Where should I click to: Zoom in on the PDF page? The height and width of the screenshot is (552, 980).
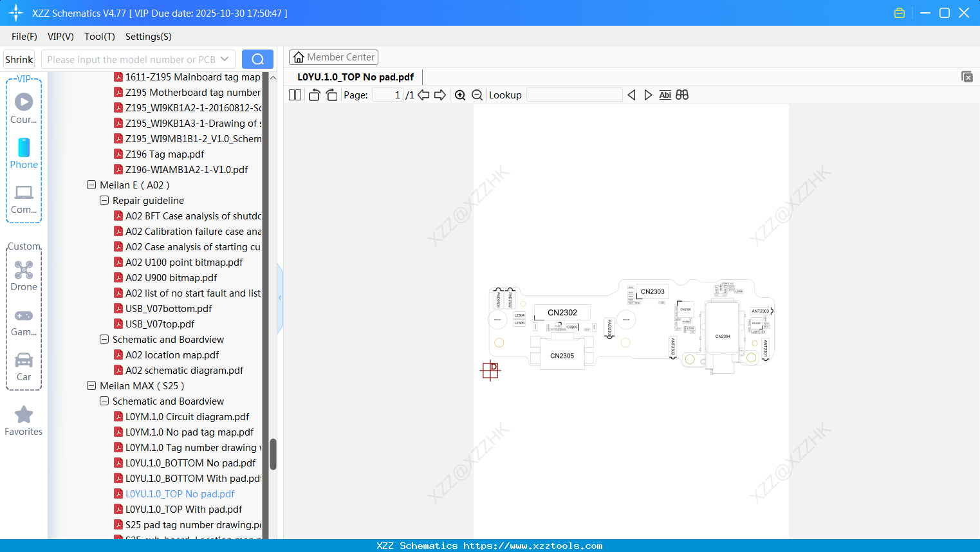460,95
